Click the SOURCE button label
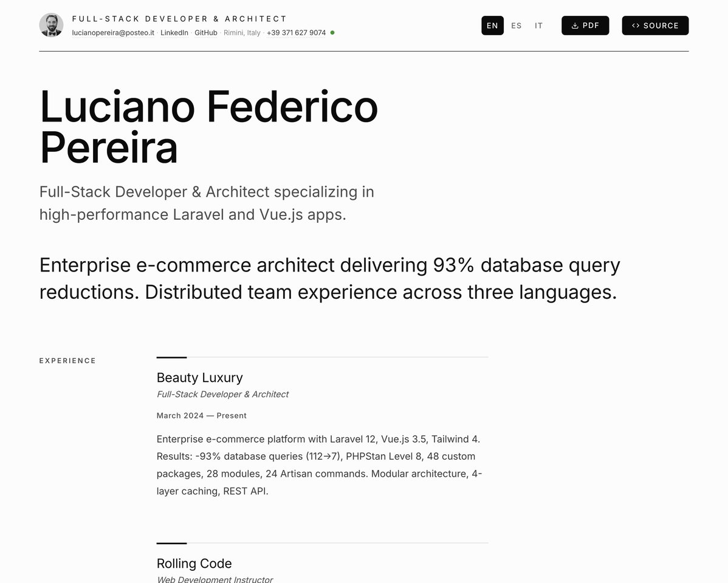Screen dimensions: 728x583 tap(661, 26)
